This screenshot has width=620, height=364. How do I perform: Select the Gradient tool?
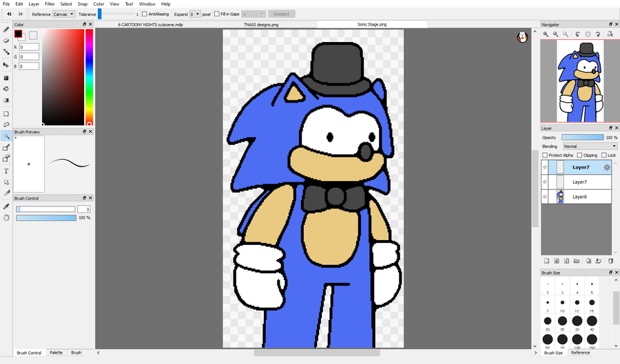[x=6, y=100]
